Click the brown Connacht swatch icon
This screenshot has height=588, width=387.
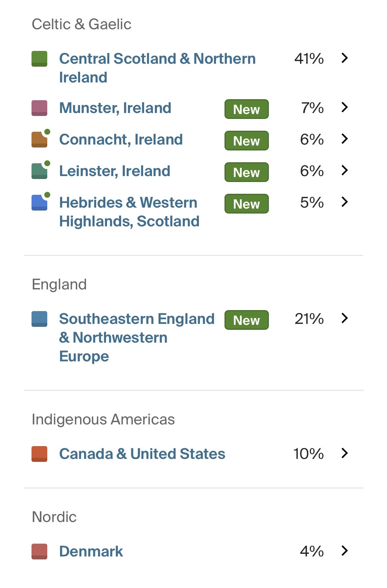[39, 140]
